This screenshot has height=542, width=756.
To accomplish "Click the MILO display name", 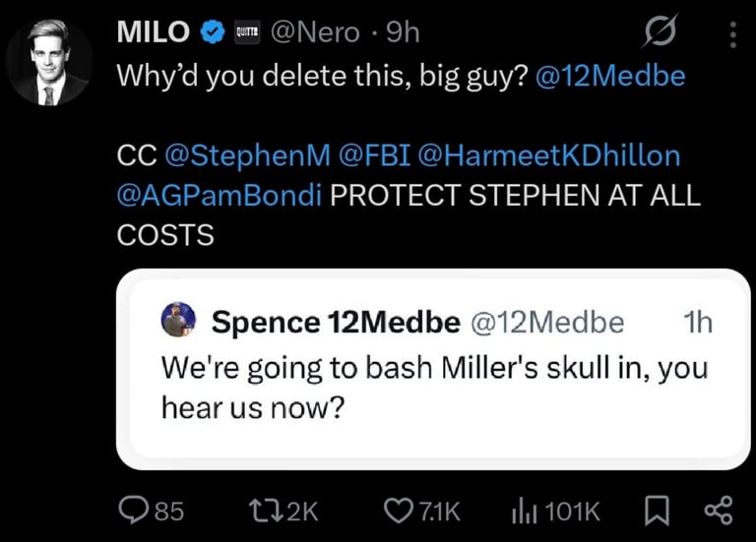I will coord(153,32).
